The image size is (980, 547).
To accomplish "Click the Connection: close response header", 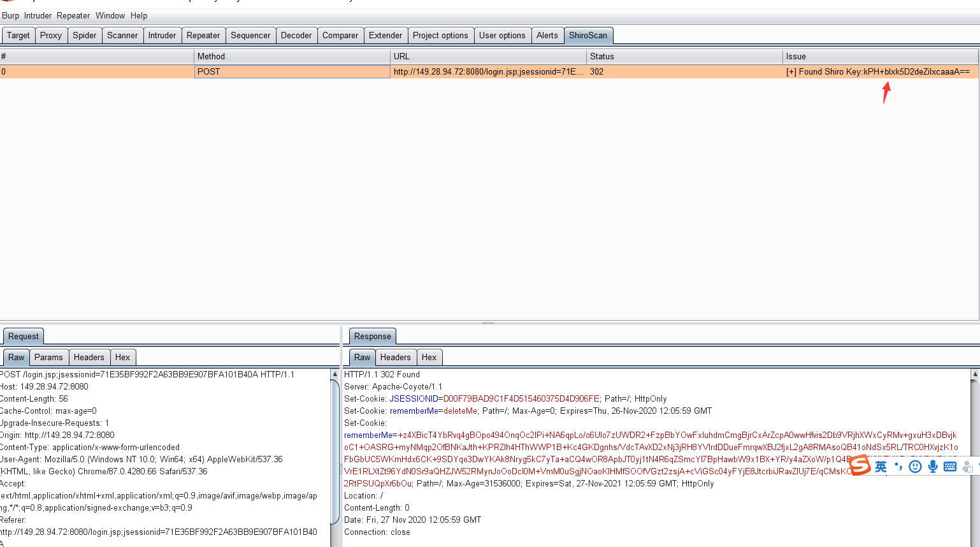I will click(x=377, y=532).
